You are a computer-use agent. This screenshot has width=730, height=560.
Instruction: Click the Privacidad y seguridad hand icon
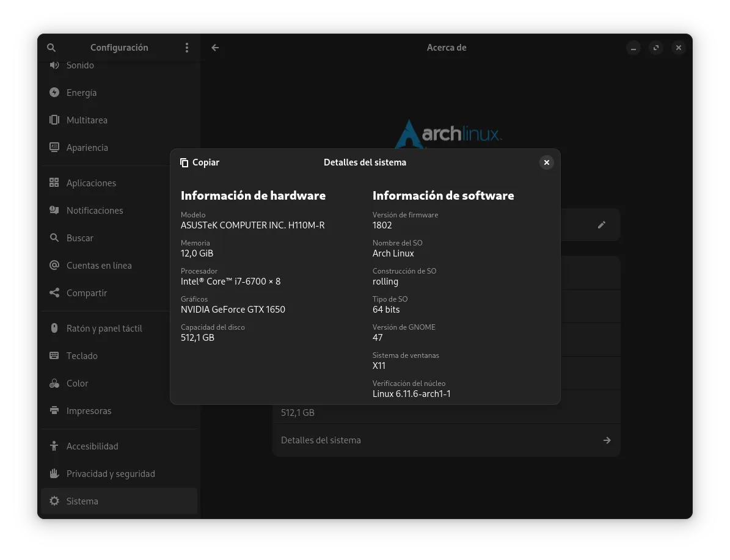click(x=54, y=473)
